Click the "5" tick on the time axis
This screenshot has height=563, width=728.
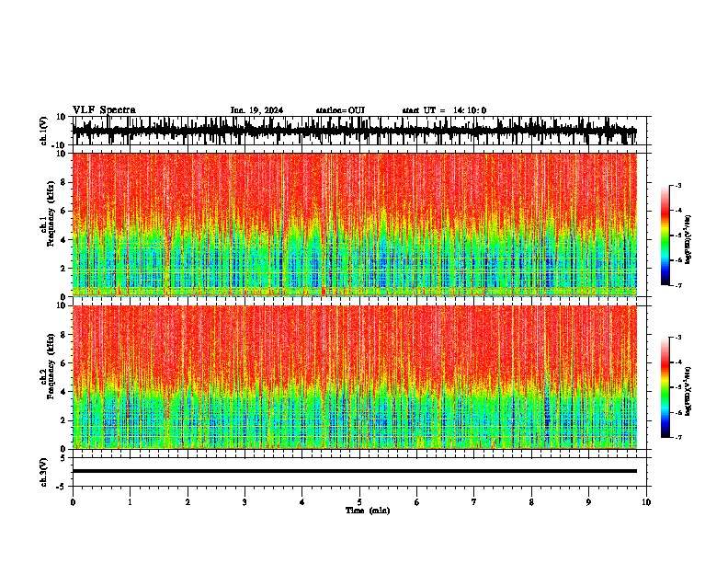click(x=359, y=502)
